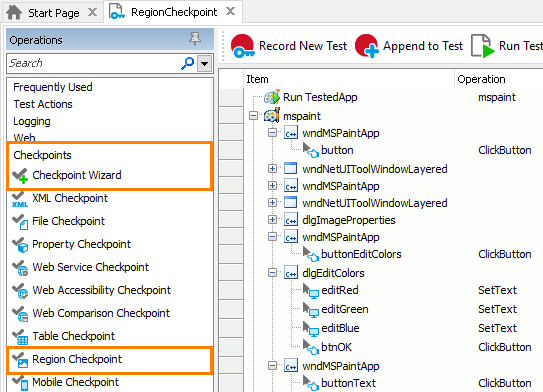Click the btnOK pointer icon

311,347
